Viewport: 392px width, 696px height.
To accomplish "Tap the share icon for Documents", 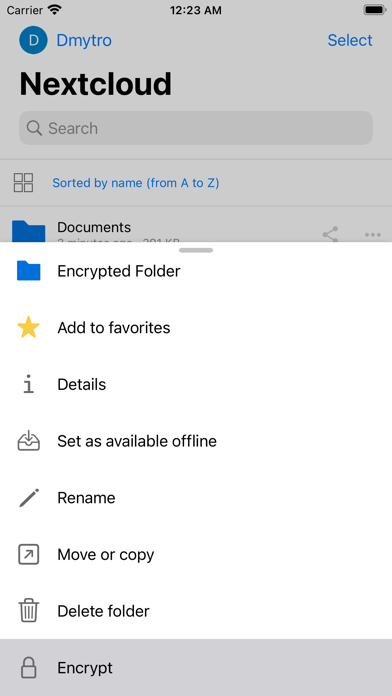I will (x=331, y=234).
